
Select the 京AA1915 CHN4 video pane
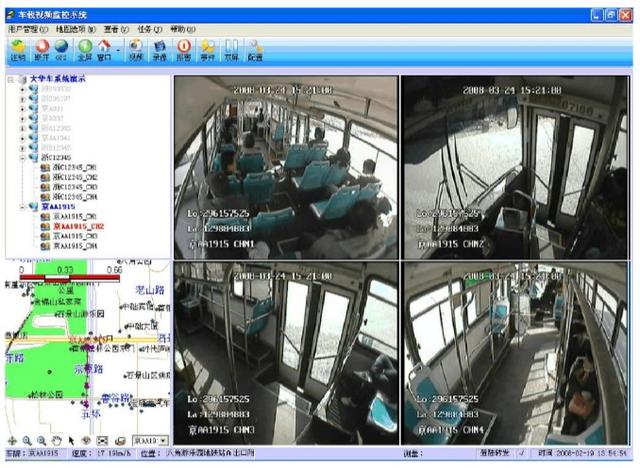[x=515, y=353]
